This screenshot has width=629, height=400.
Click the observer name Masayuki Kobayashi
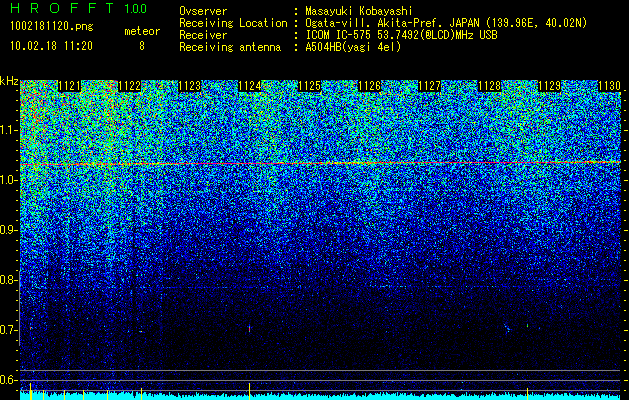358,11
